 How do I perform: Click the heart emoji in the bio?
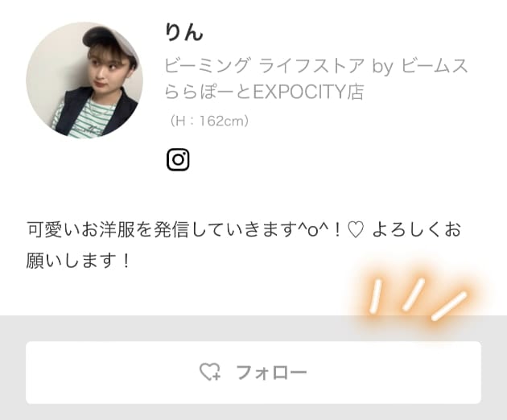[x=356, y=231]
